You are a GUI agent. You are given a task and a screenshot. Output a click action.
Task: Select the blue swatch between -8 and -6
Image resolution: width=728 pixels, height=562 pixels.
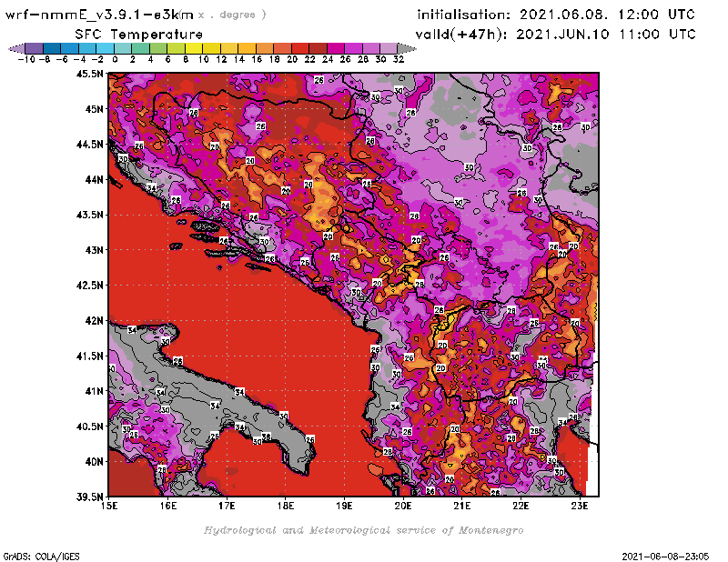click(x=52, y=48)
